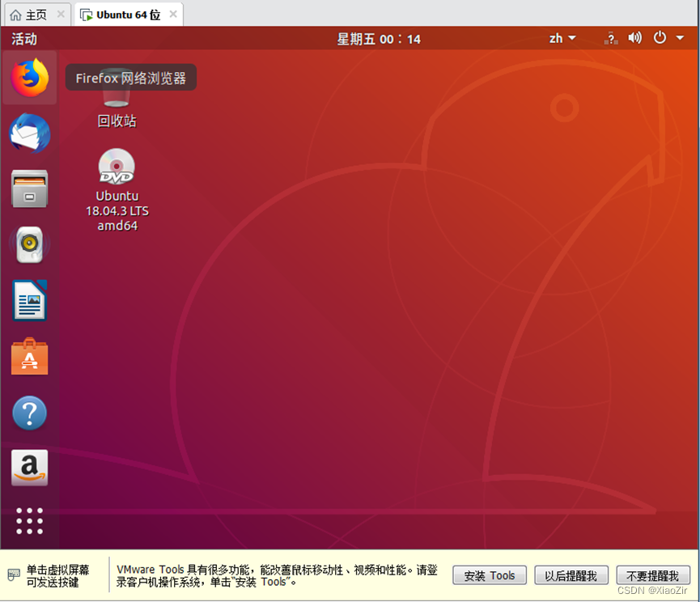
Task: Open the 活动 activities overview
Action: (24, 39)
